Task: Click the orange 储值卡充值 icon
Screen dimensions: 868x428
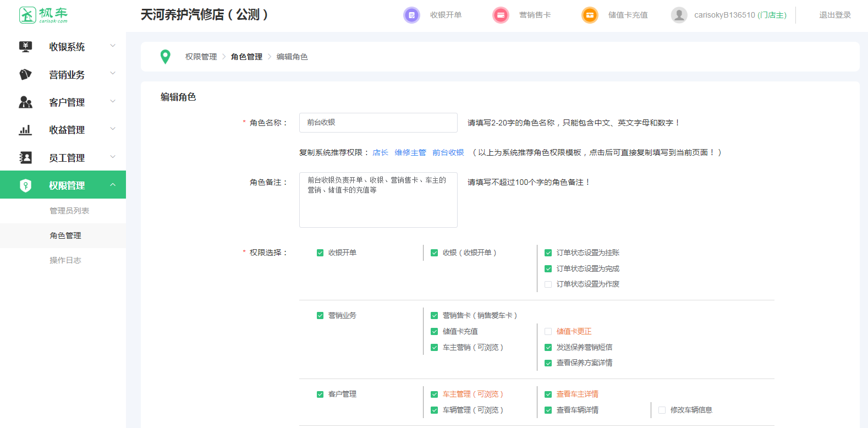Action: tap(590, 15)
